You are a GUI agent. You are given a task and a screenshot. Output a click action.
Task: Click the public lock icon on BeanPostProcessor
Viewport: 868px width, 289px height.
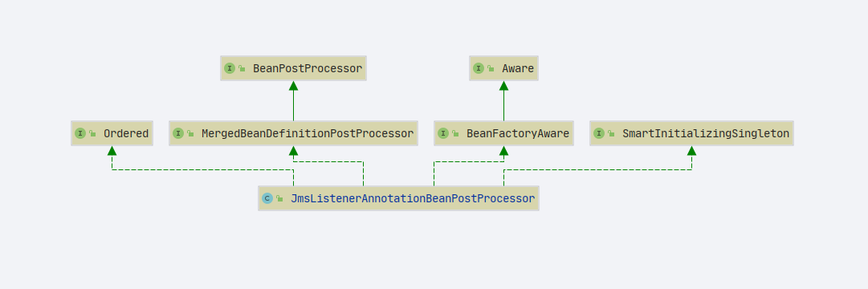tap(242, 69)
